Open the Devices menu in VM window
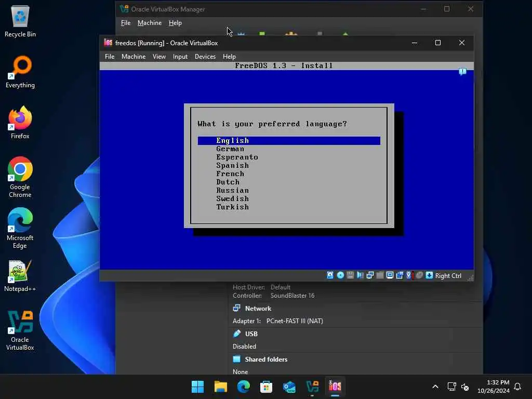 (x=205, y=57)
